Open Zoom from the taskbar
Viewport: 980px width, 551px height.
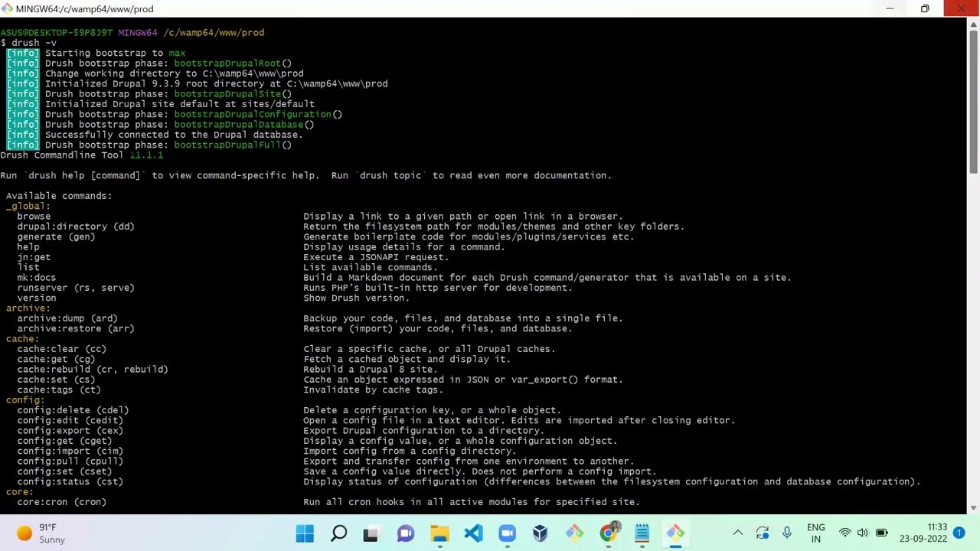coord(507,533)
